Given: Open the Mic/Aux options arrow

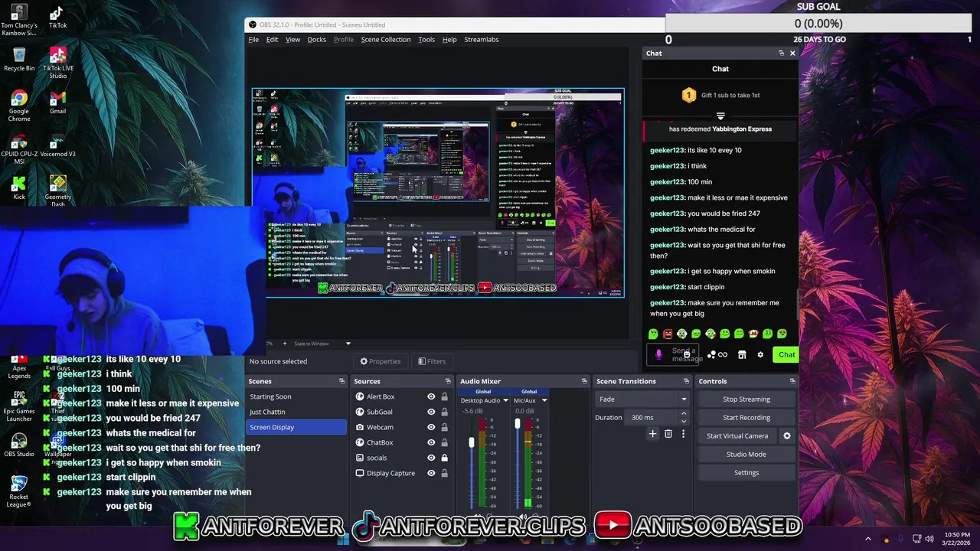Looking at the screenshot, I should click(544, 400).
